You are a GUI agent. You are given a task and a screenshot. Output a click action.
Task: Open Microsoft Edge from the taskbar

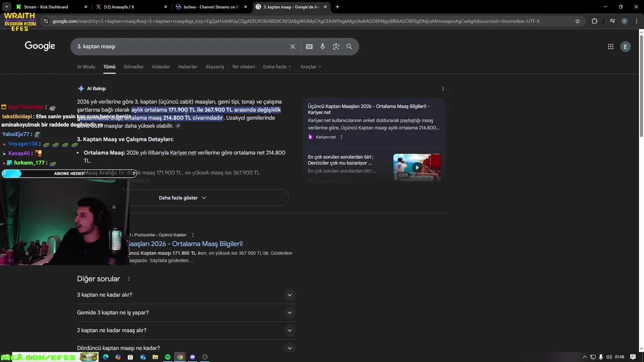coord(105,357)
